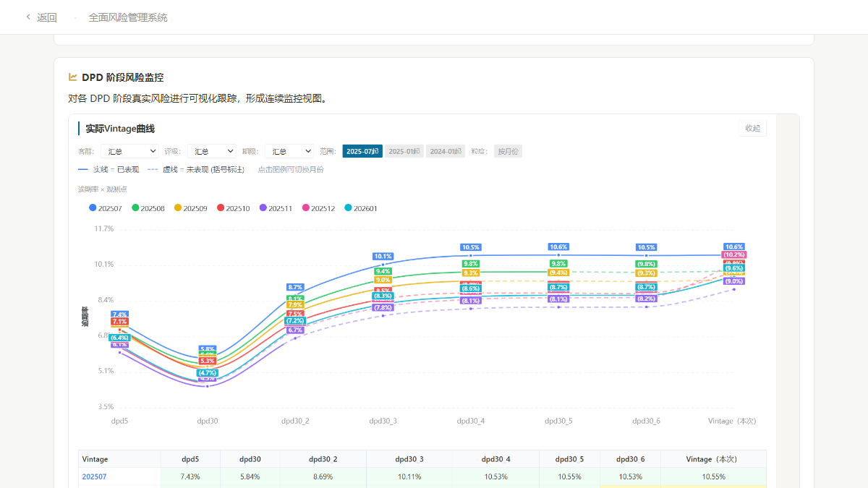Image resolution: width=868 pixels, height=488 pixels.
Task: Select the 2025-07起 range
Action: pos(362,151)
